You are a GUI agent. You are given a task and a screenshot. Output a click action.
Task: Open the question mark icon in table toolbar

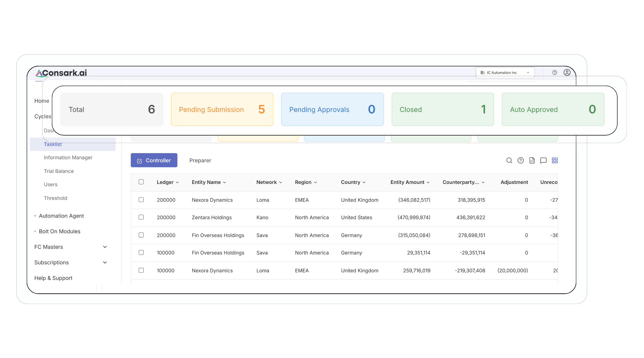(521, 160)
